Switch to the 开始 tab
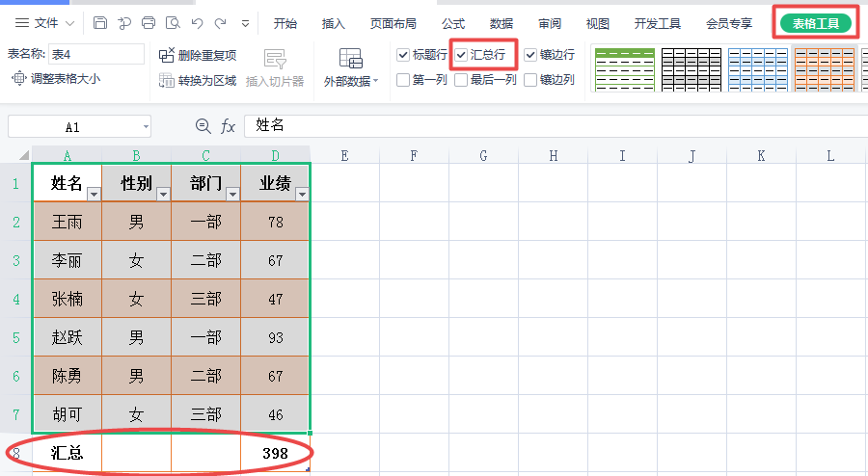The image size is (868, 476). coord(285,23)
